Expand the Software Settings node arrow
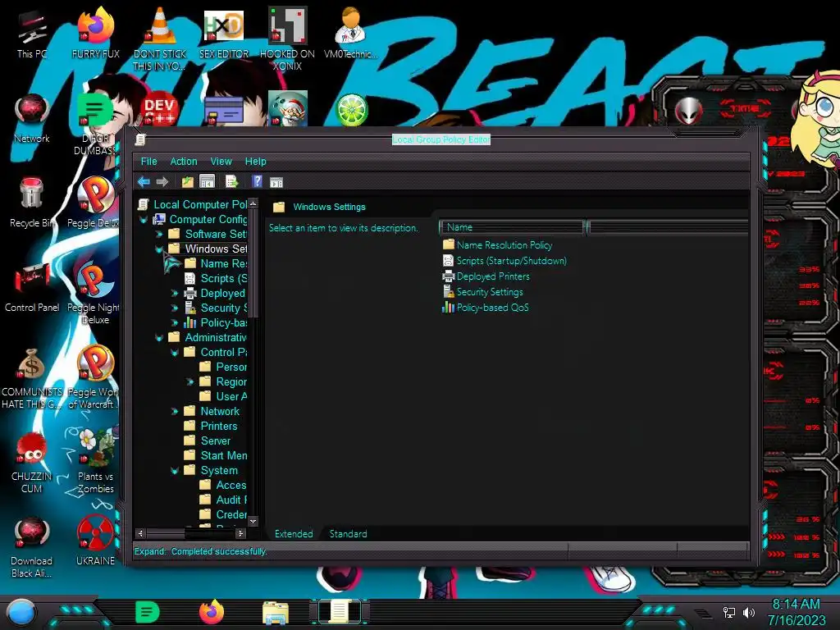The image size is (840, 630). click(x=159, y=234)
